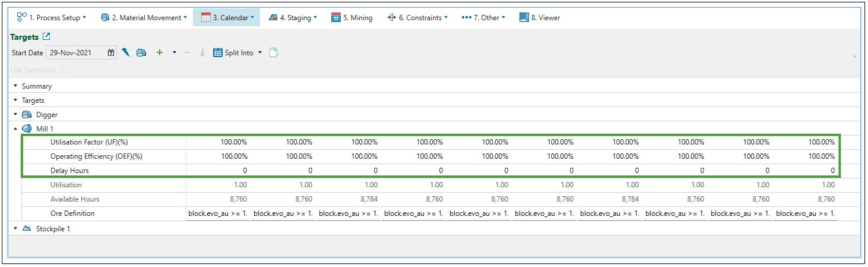Screen dimensions: 868x267
Task: Click the green plus add icon
Action: (x=159, y=52)
